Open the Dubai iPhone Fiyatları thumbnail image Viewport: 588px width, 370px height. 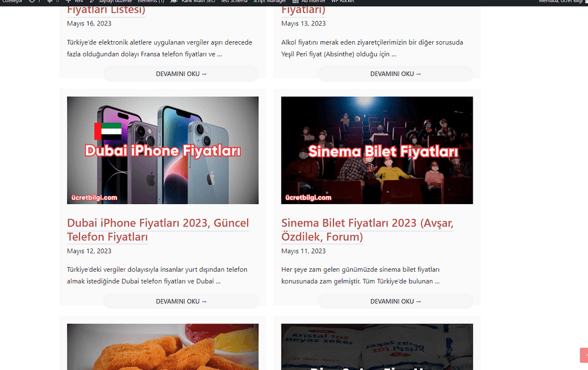(x=163, y=151)
